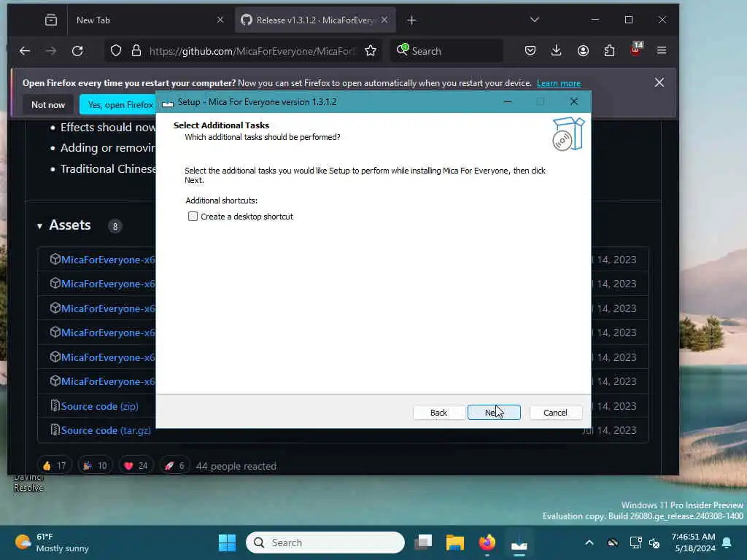Click the Firefox forward arrow
The width and height of the screenshot is (747, 560).
click(x=51, y=51)
